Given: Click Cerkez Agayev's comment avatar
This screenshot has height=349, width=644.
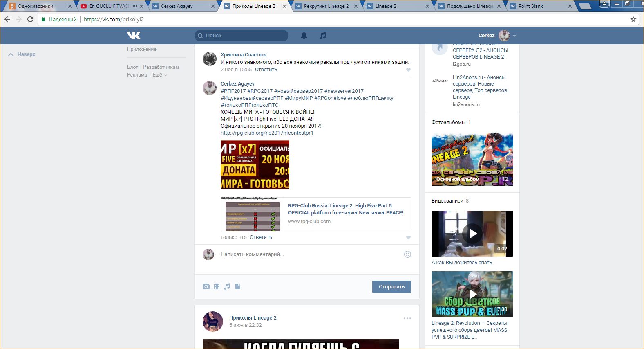Looking at the screenshot, I should click(210, 88).
